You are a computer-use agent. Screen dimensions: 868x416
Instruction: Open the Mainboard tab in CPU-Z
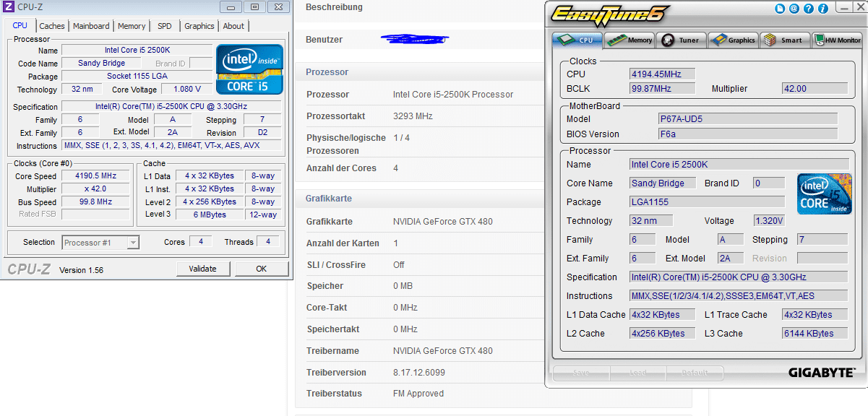[x=91, y=26]
